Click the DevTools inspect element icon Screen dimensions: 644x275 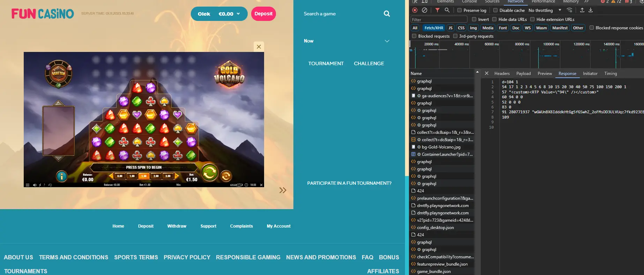(415, 1)
